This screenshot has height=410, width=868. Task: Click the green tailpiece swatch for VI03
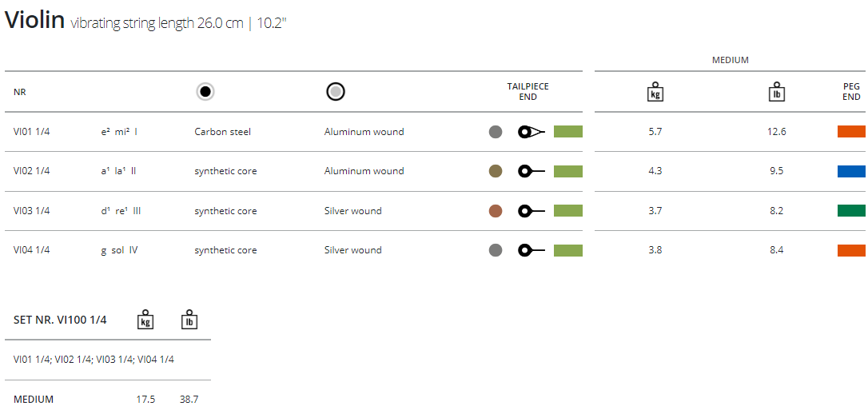tap(568, 211)
